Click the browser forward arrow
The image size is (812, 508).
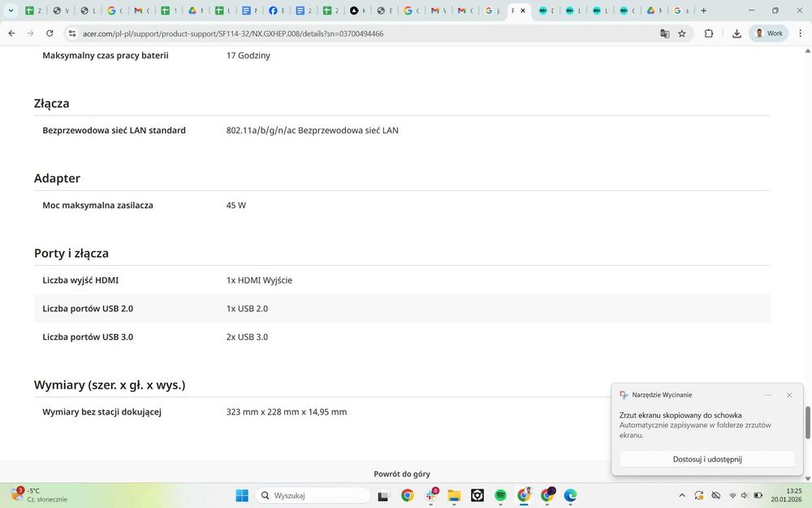pos(31,33)
